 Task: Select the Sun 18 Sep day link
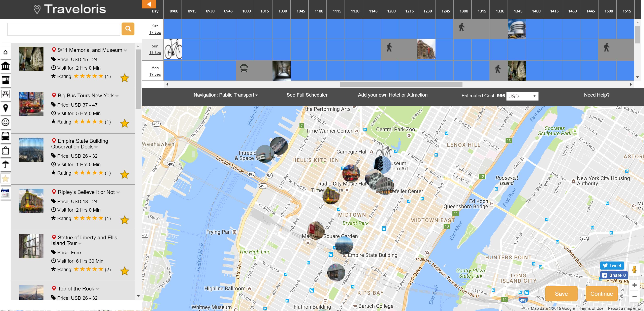pyautogui.click(x=155, y=49)
